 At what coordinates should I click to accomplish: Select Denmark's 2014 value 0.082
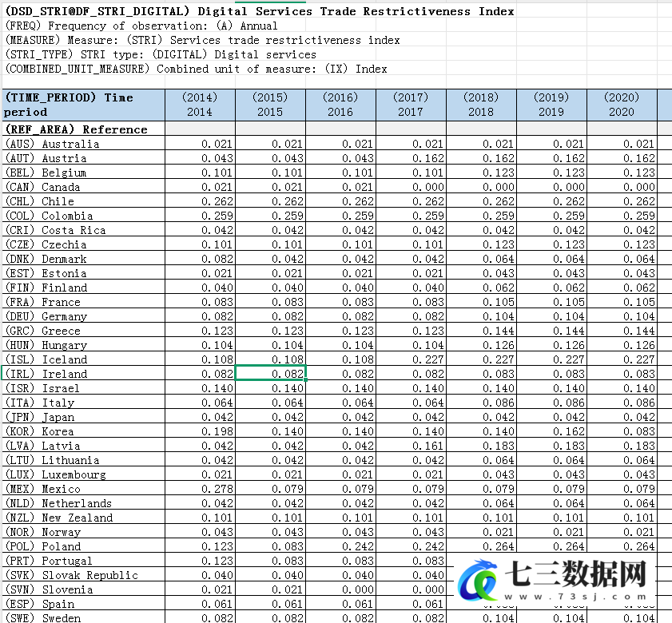[200, 258]
